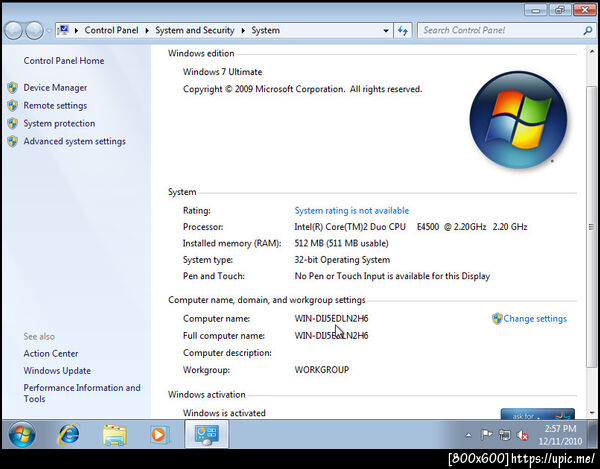Click the Windows logo image
Viewport: 600px width, 469px height.
click(518, 120)
